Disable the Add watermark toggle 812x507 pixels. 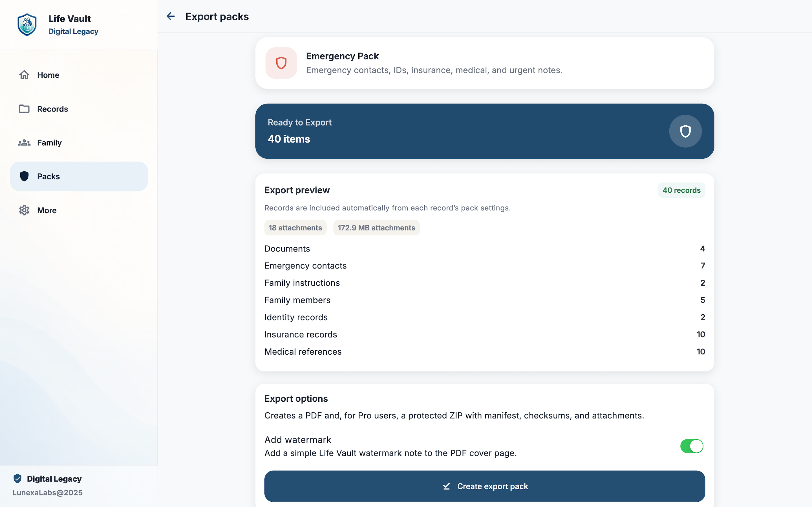click(x=692, y=446)
